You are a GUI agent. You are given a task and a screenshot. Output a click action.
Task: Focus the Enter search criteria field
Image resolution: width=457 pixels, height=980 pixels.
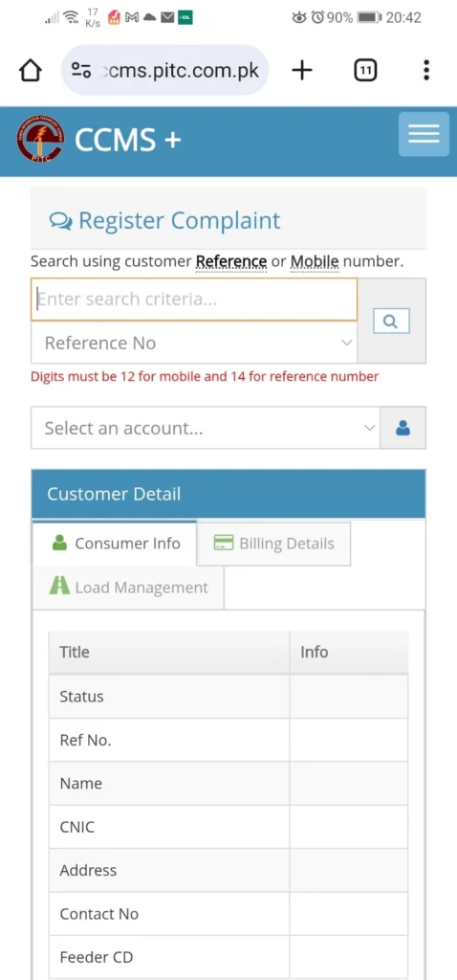(194, 300)
